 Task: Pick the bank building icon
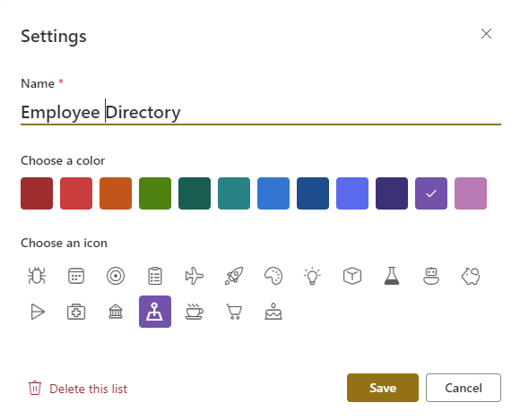[x=116, y=312]
